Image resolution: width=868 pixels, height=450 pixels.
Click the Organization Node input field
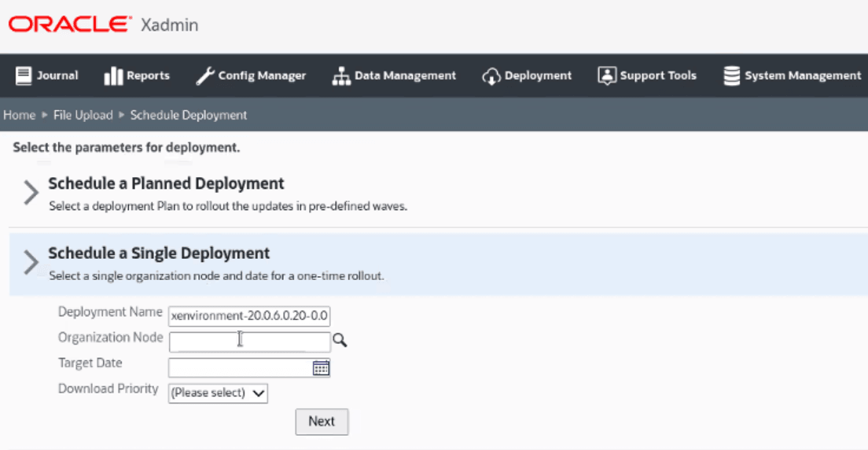click(x=250, y=342)
